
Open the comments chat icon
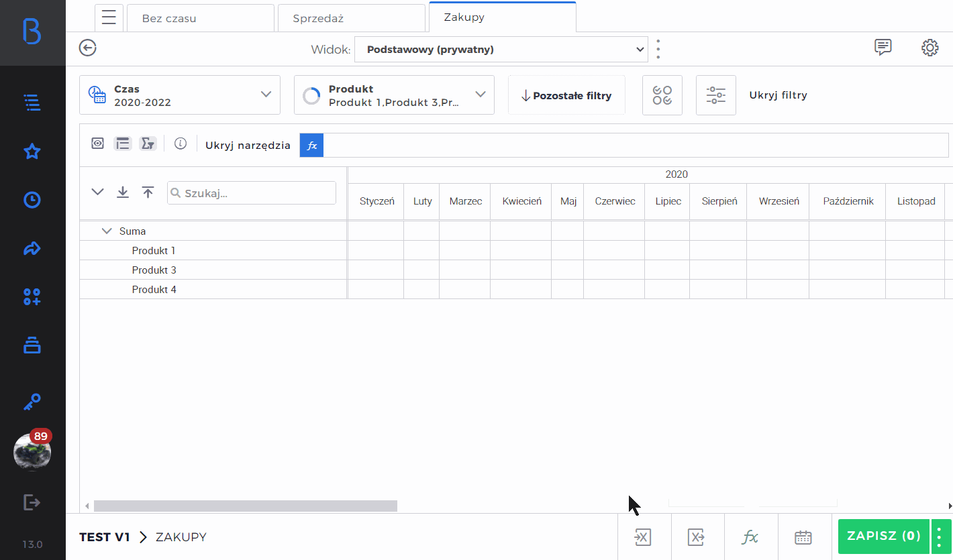point(883,47)
